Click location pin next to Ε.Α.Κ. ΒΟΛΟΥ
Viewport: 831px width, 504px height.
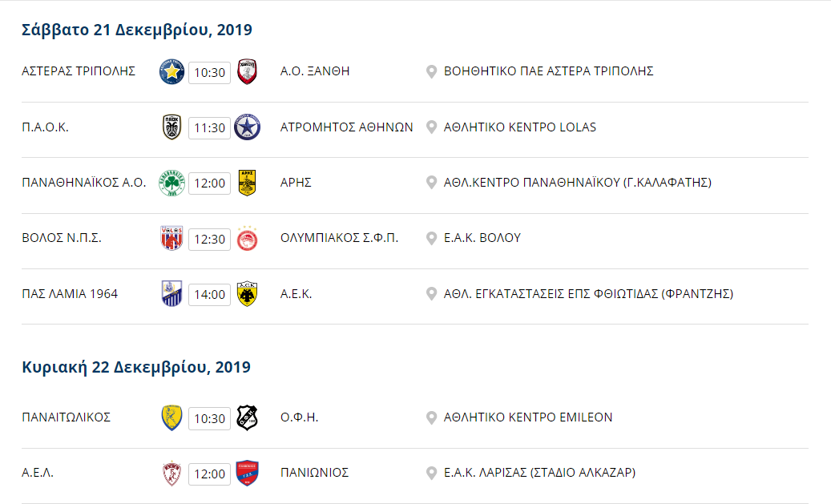click(x=431, y=238)
